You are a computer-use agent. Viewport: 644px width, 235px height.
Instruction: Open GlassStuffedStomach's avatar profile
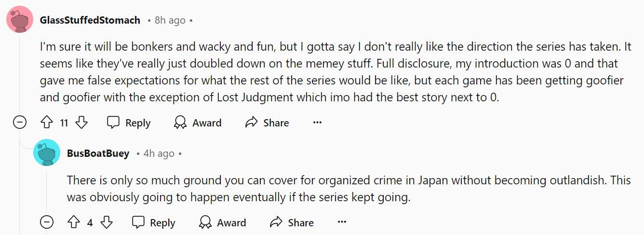click(x=20, y=20)
